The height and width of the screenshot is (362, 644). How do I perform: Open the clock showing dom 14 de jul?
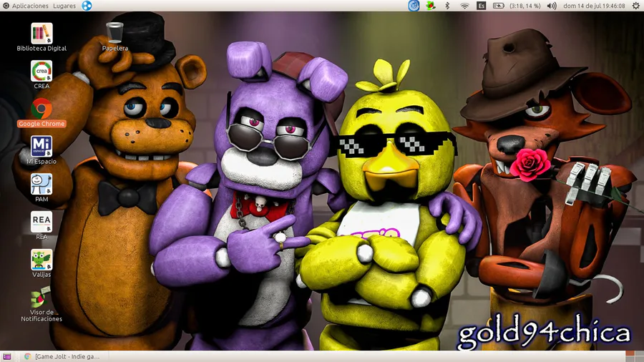click(594, 6)
